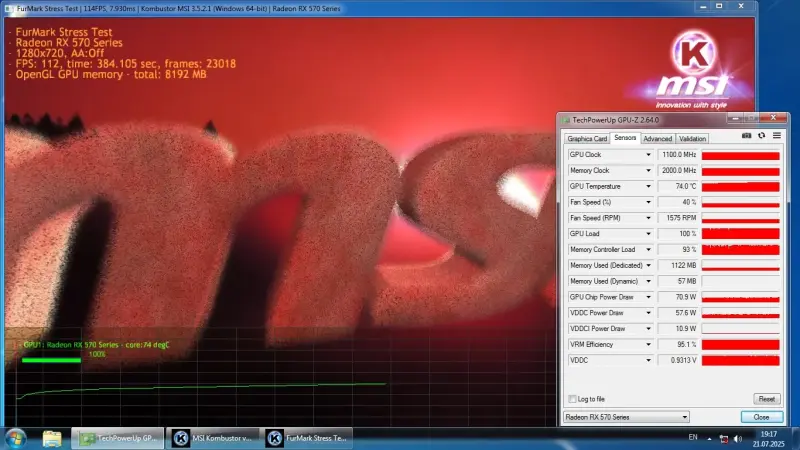The height and width of the screenshot is (450, 800).
Task: Click the 70.9 W chip power value
Action: pyautogui.click(x=678, y=297)
